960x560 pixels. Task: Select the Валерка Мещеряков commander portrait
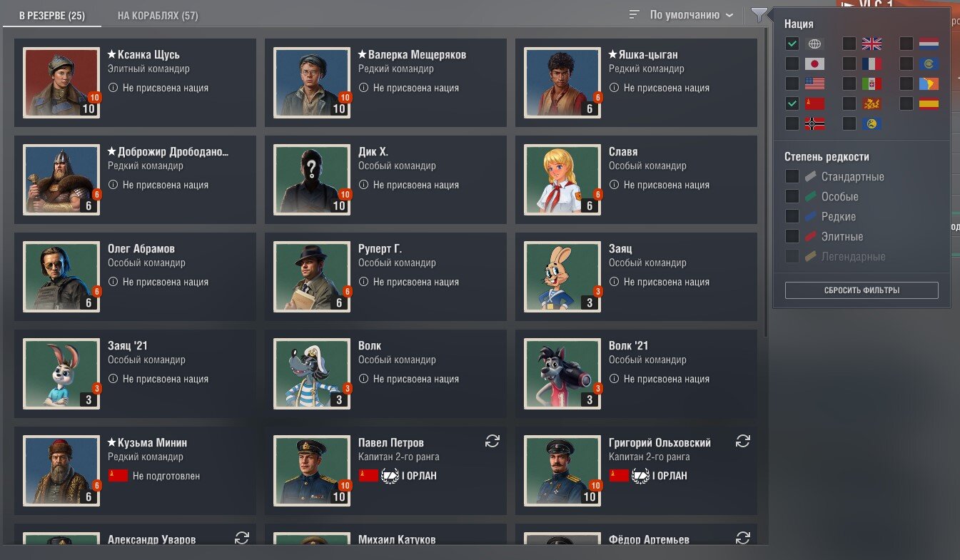pos(312,83)
